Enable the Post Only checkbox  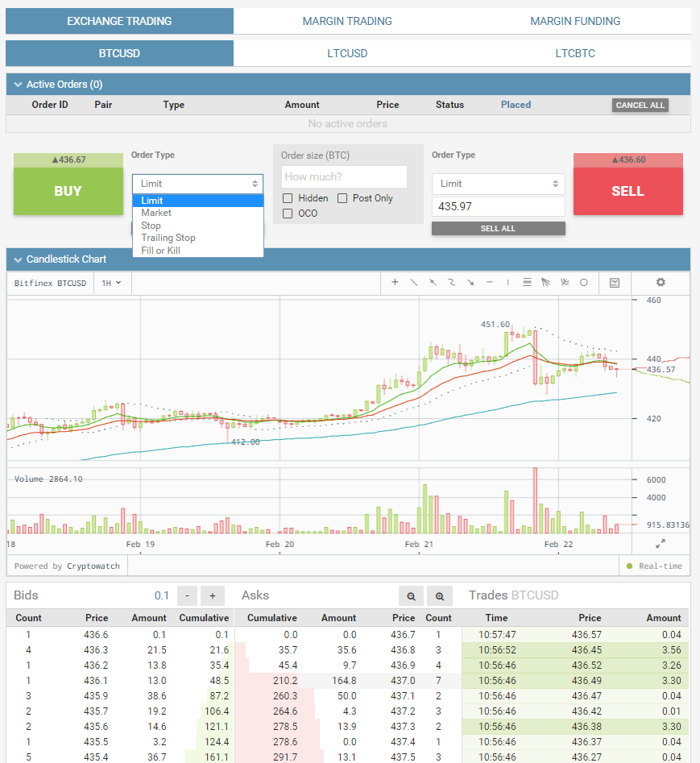point(342,198)
